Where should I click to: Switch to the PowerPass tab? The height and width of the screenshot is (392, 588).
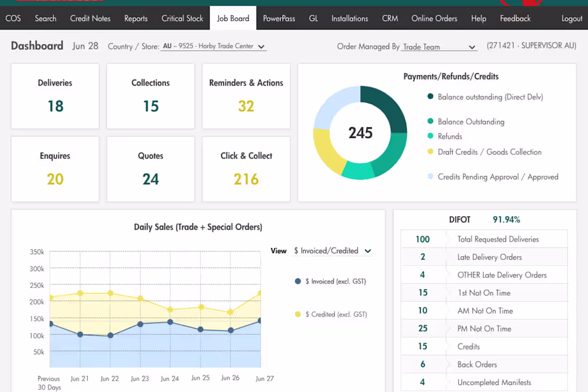click(279, 18)
